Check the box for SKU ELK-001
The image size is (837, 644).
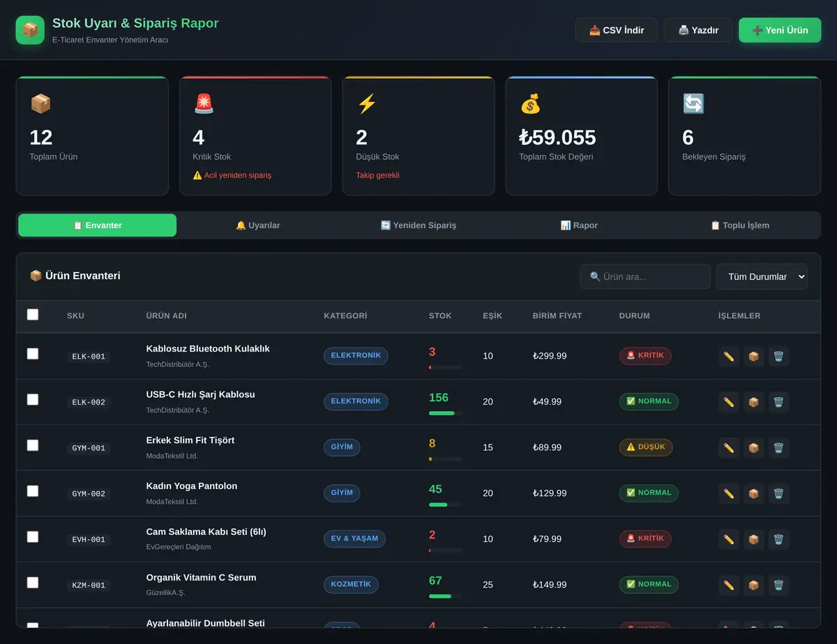pos(33,354)
